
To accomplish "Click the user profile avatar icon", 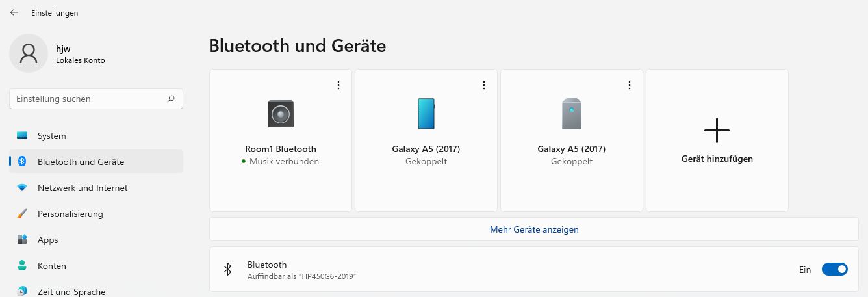I will [29, 53].
